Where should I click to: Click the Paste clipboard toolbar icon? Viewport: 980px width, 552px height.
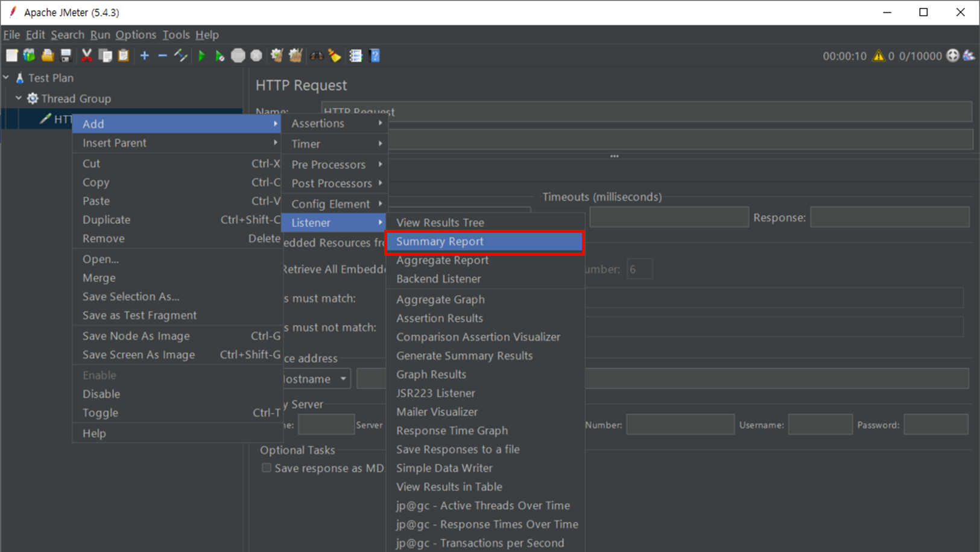[x=124, y=56]
